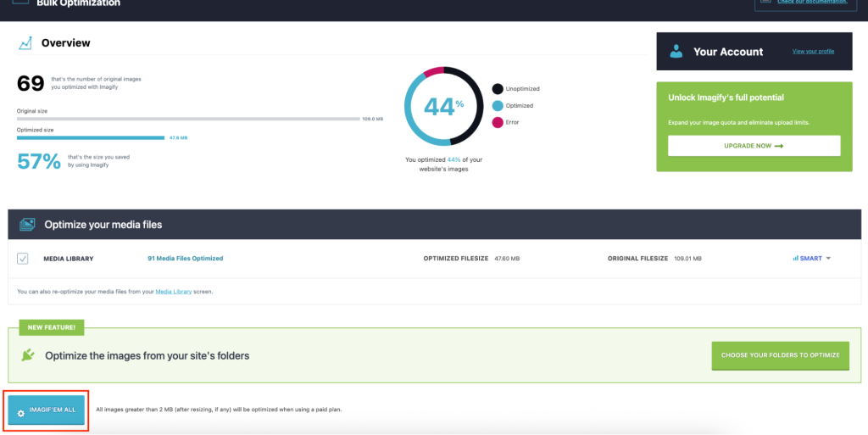The height and width of the screenshot is (435, 868).
Task: Click the Unoptimized black legend swatch
Action: [x=498, y=88]
